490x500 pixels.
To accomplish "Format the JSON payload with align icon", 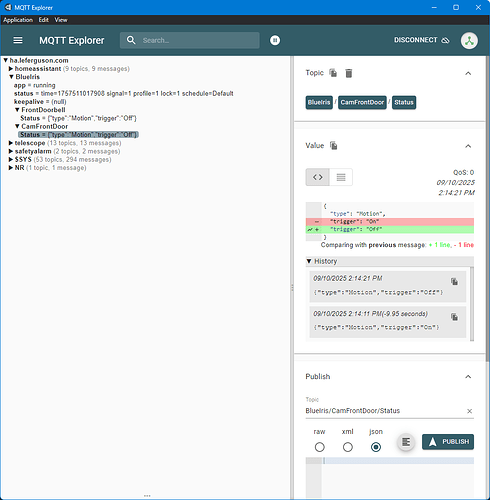I will point(406,442).
